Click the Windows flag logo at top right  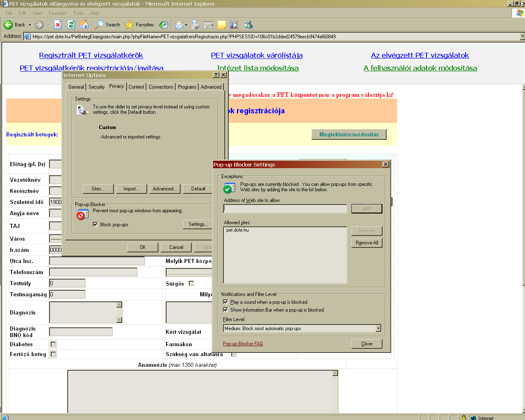coord(520,13)
